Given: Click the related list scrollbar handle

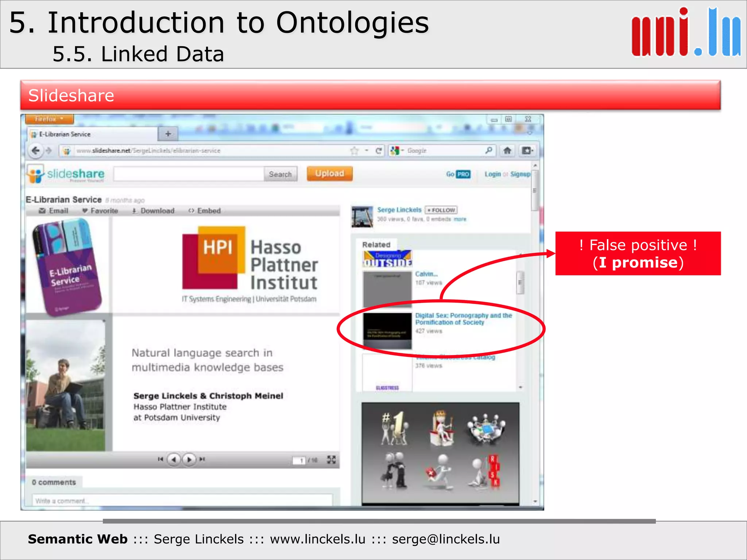Looking at the screenshot, I should [520, 283].
